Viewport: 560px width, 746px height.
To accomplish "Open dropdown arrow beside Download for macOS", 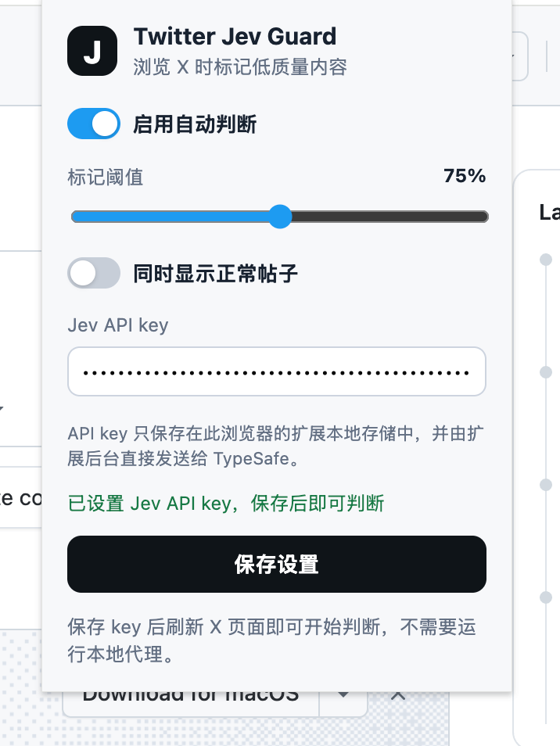I will tap(343, 698).
